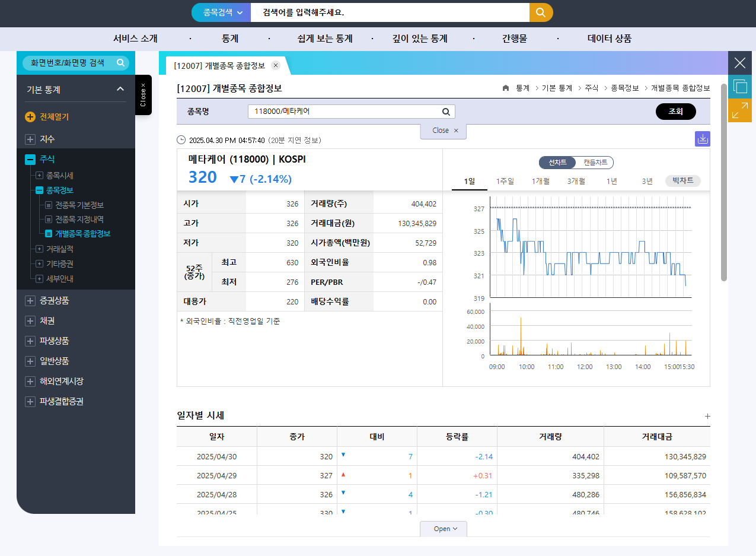
Task: Expand the 파생상품 menu
Action: click(x=30, y=341)
